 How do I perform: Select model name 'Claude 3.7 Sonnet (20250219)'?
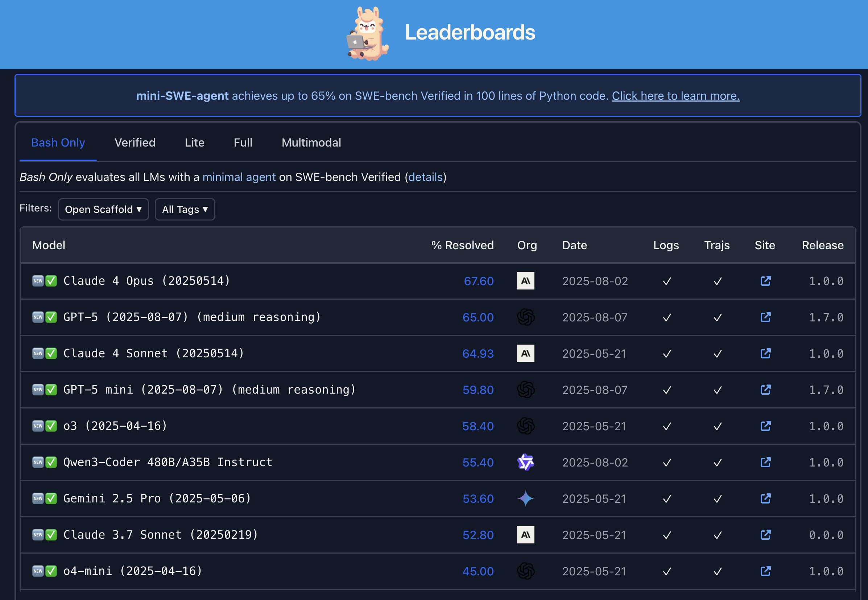(x=161, y=535)
